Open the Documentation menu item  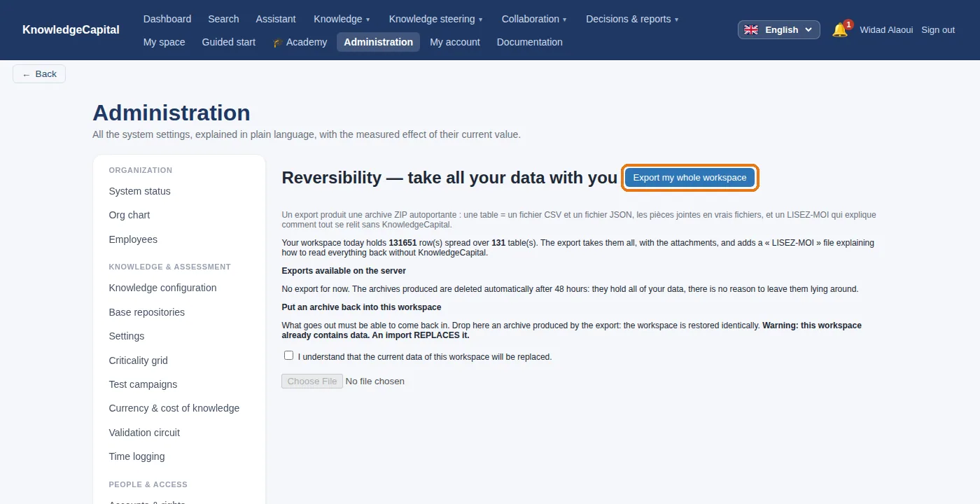(530, 42)
